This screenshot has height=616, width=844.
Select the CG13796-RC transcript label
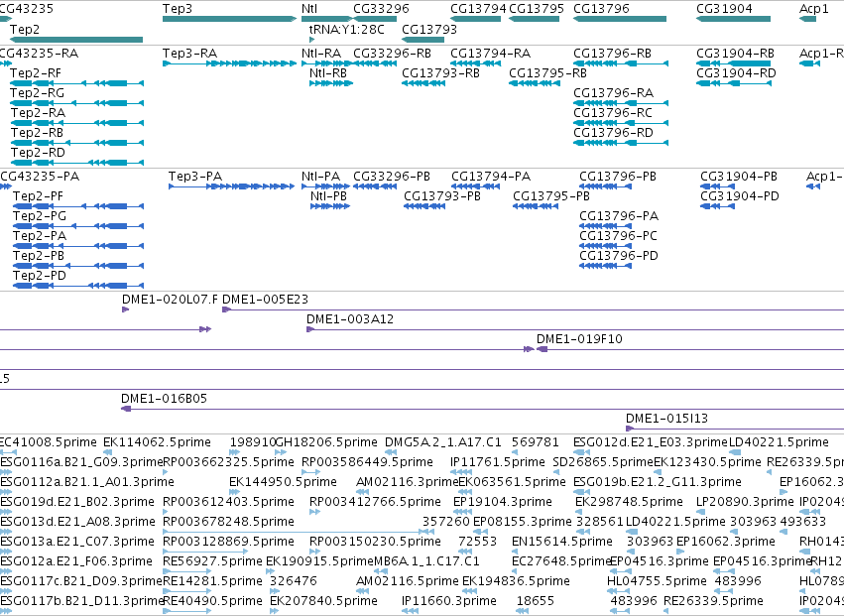coord(613,112)
